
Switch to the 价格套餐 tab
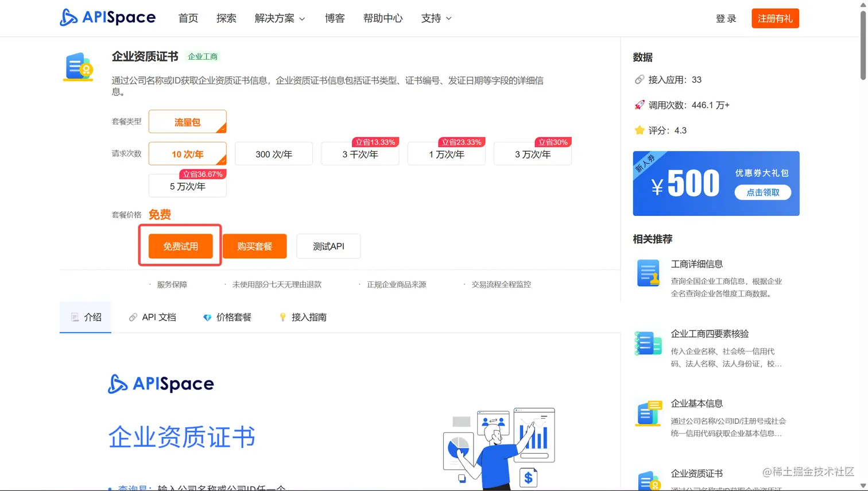click(x=227, y=317)
